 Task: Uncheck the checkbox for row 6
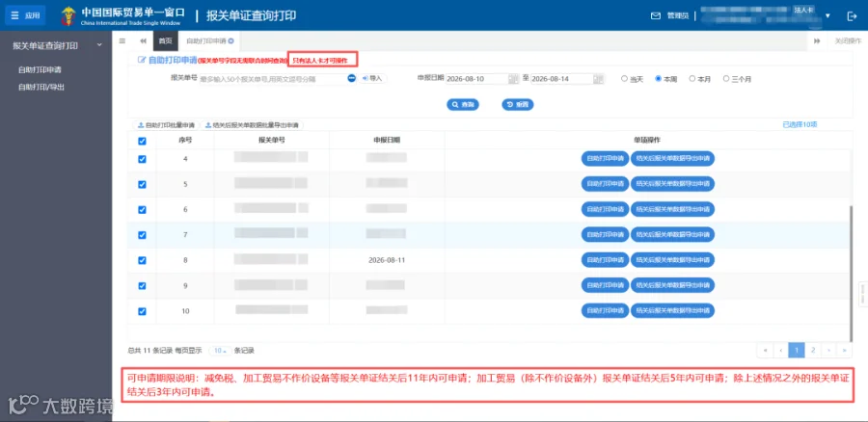[142, 210]
